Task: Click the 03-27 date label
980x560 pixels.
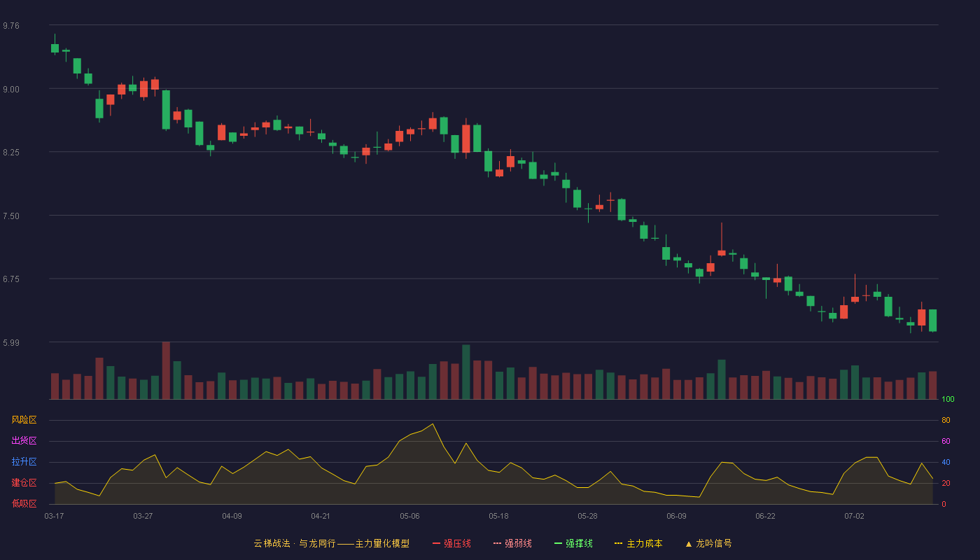Action: [143, 516]
